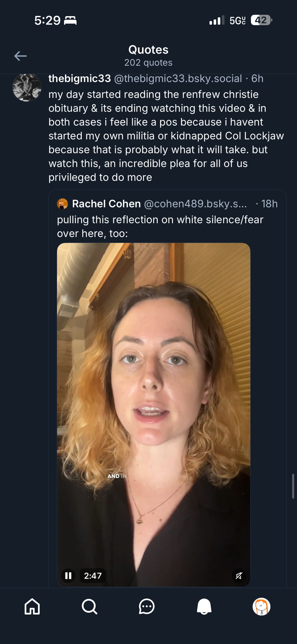Open the Home tab icon

(32, 607)
